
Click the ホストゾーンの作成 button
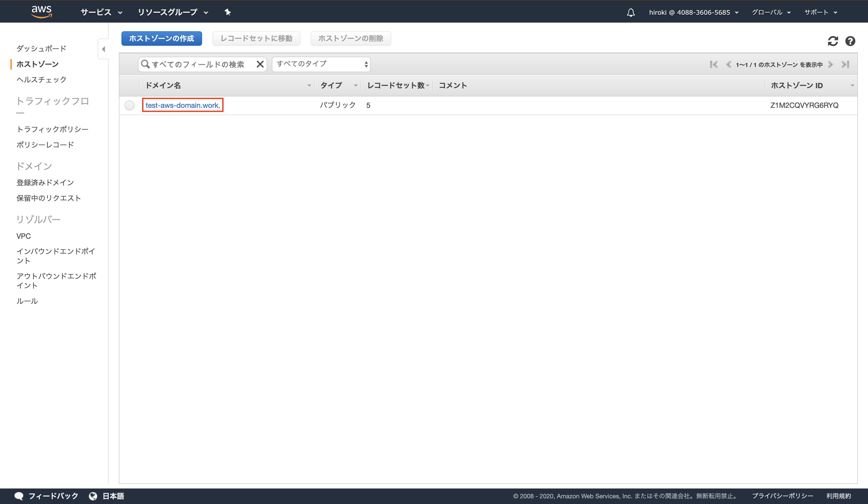162,38
